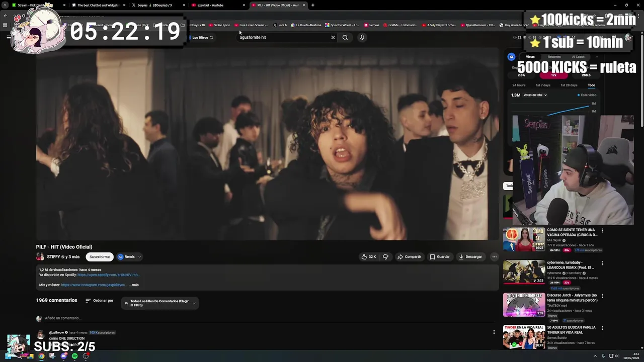Open Spin the Wheel bookmark

pyautogui.click(x=342, y=25)
